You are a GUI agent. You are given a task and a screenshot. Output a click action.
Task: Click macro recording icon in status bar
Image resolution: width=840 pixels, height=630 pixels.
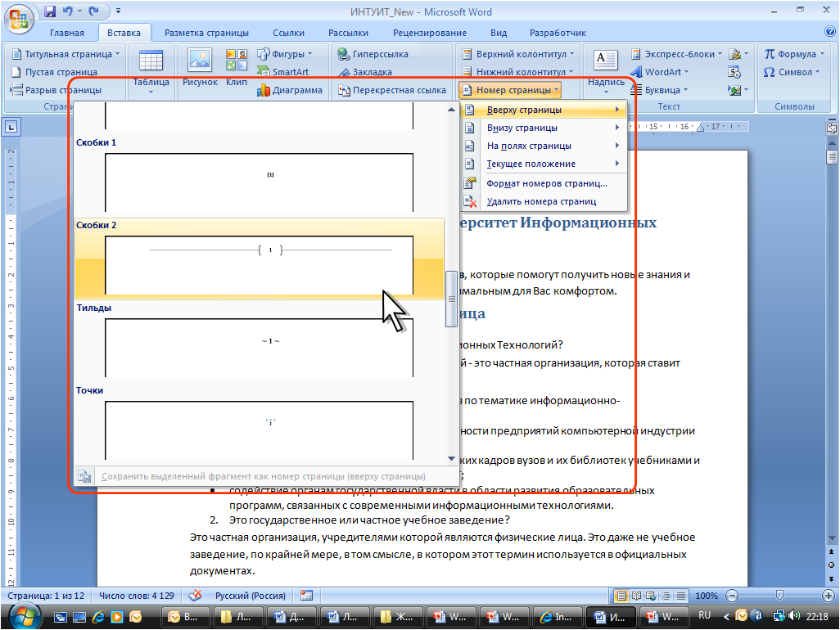(x=306, y=595)
